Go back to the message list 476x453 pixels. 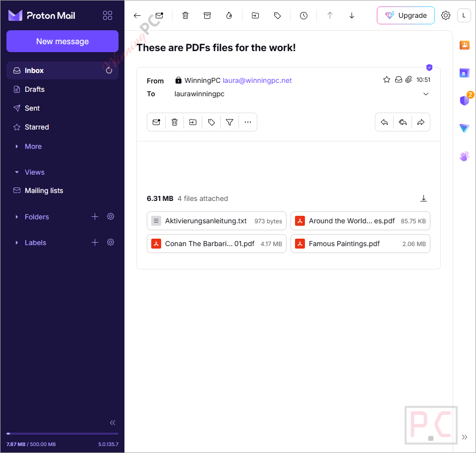[137, 15]
